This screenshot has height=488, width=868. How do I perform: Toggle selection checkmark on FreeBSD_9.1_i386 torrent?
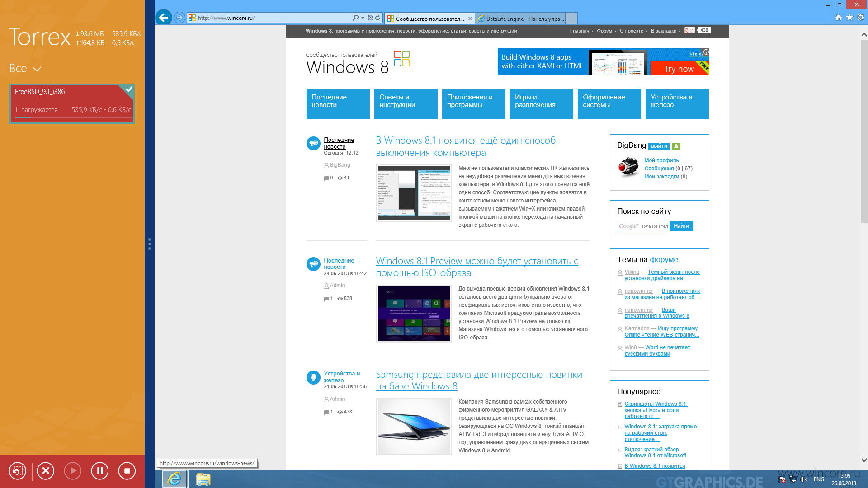pos(129,89)
